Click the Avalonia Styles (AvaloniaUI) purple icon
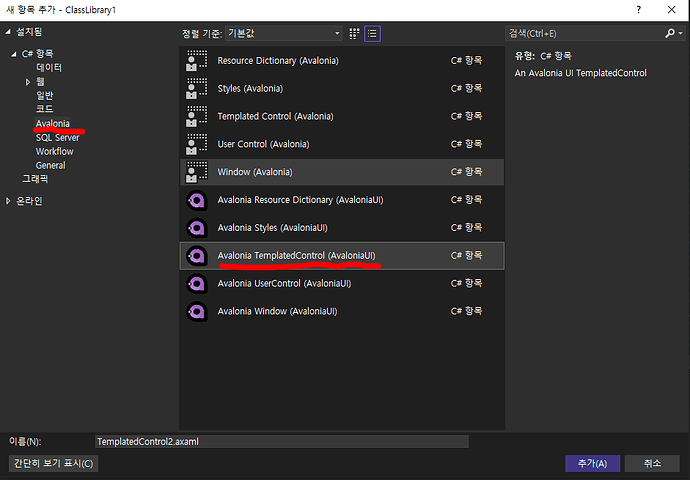Viewport: 690px width, 480px height. point(196,228)
